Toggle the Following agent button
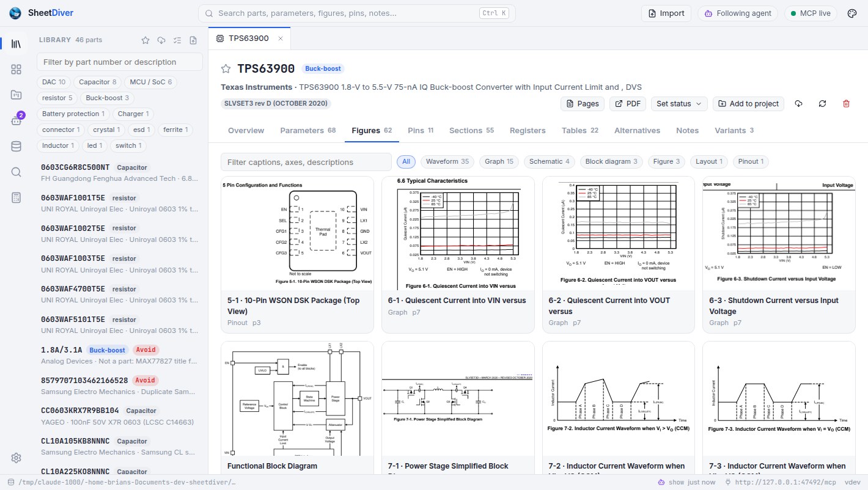The width and height of the screenshot is (868, 490). pos(737,13)
